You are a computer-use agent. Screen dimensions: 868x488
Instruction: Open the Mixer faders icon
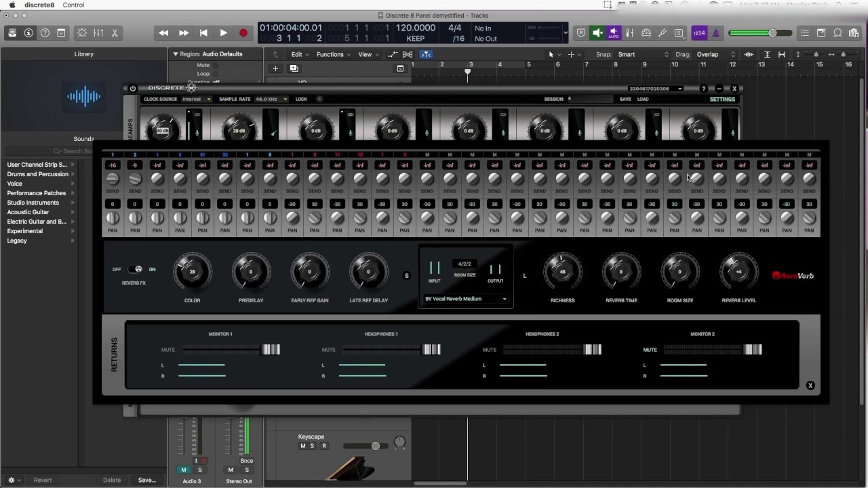click(x=98, y=33)
